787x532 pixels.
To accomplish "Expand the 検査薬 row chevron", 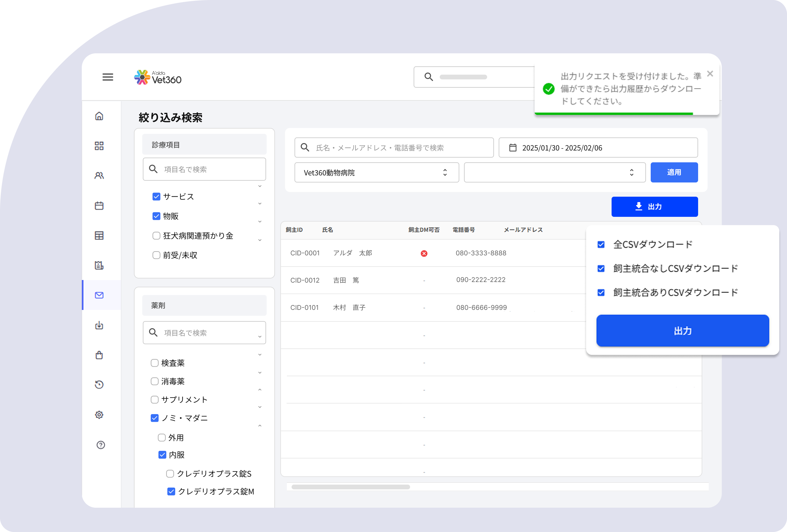I will [x=260, y=355].
